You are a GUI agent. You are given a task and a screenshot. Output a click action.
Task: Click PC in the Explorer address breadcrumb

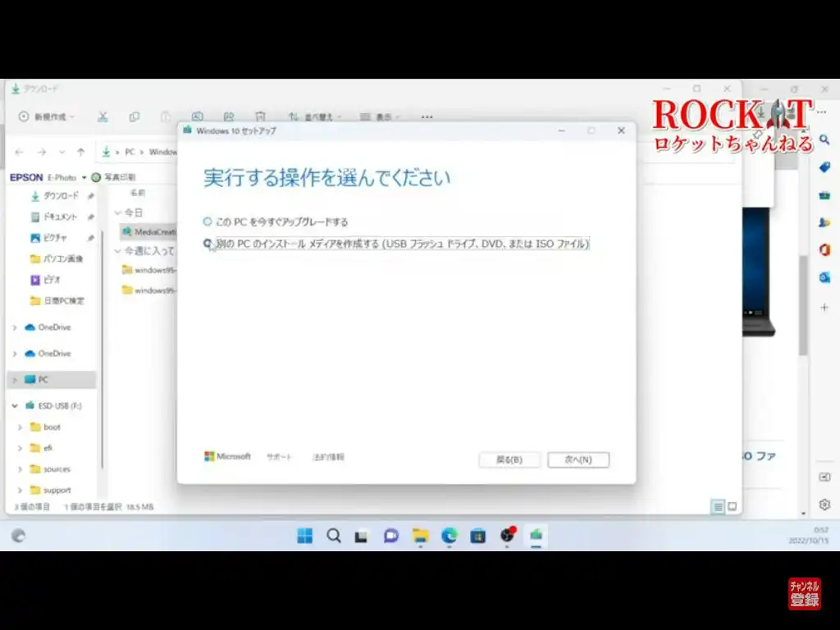coord(130,152)
